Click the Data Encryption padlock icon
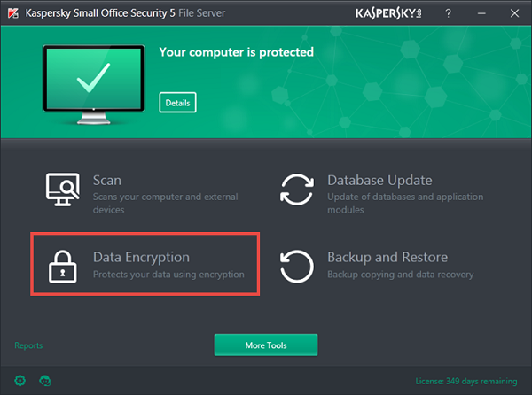The image size is (532, 395). tap(63, 265)
